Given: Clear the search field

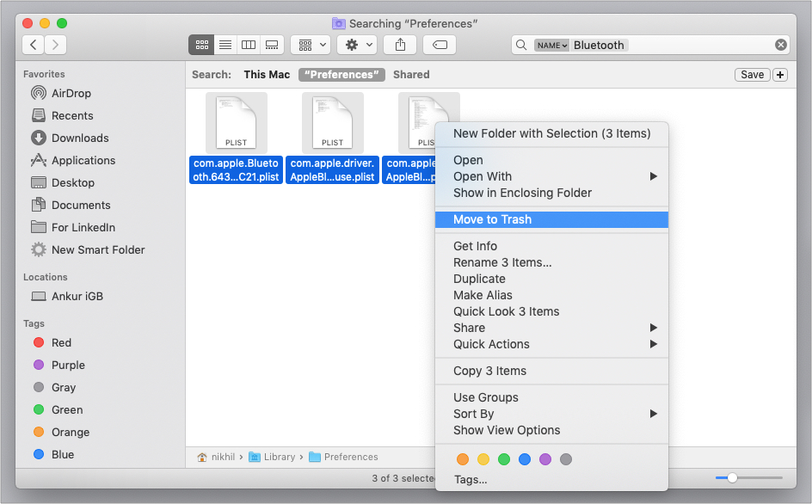Looking at the screenshot, I should [x=781, y=45].
